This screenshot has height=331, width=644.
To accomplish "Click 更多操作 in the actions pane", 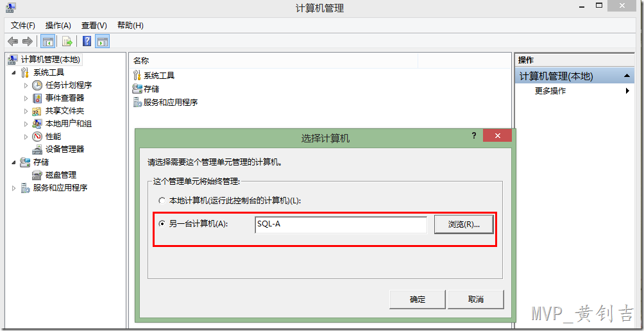I will coord(550,91).
